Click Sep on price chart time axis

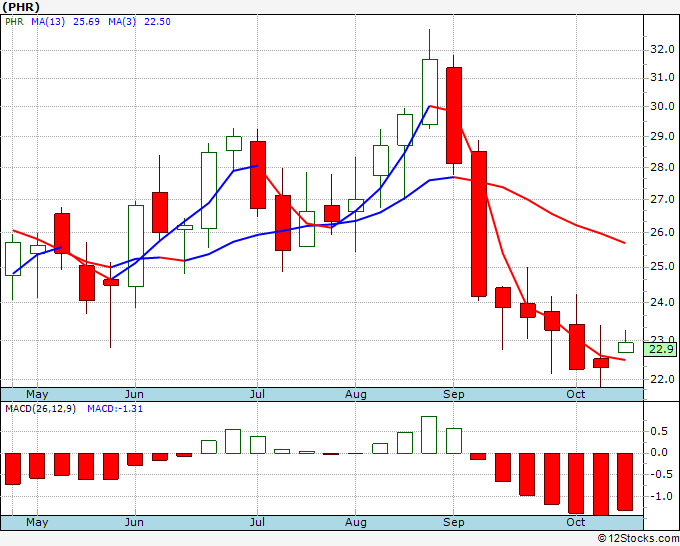tap(454, 395)
